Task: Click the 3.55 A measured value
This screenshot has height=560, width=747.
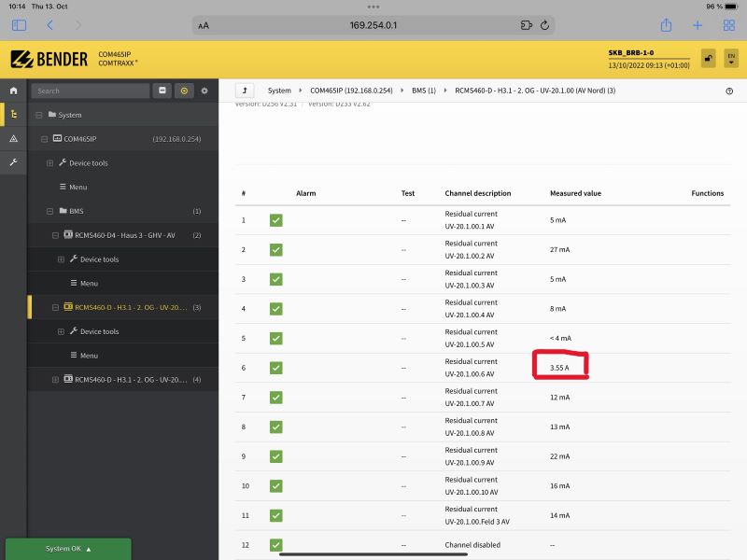Action: pos(559,368)
